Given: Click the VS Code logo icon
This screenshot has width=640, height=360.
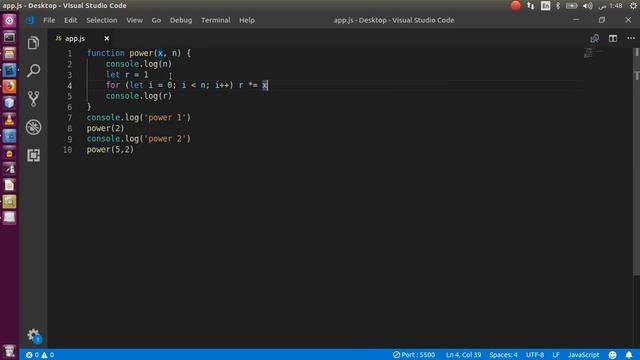Looking at the screenshot, I should pyautogui.click(x=30, y=20).
